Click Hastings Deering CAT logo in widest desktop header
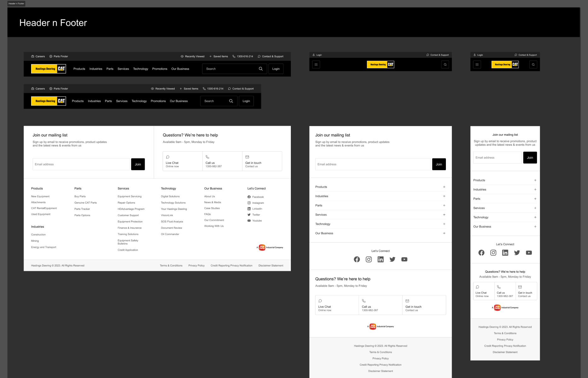Image resolution: width=588 pixels, height=378 pixels. click(49, 69)
